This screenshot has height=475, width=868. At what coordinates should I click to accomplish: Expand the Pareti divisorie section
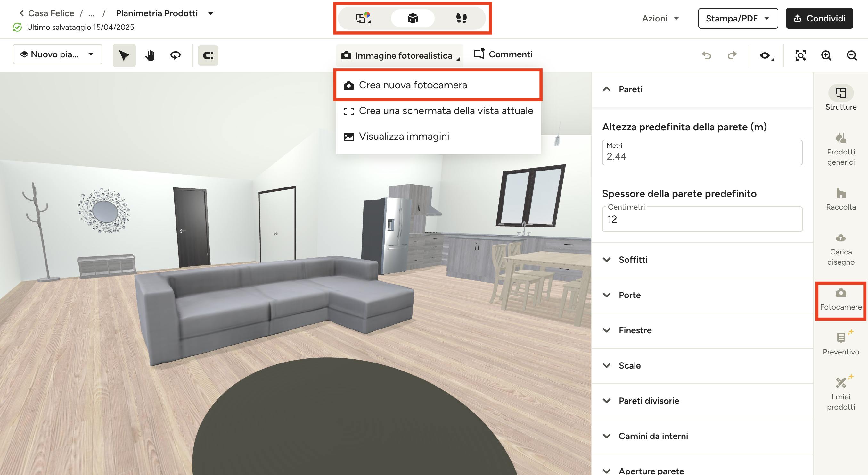point(702,401)
